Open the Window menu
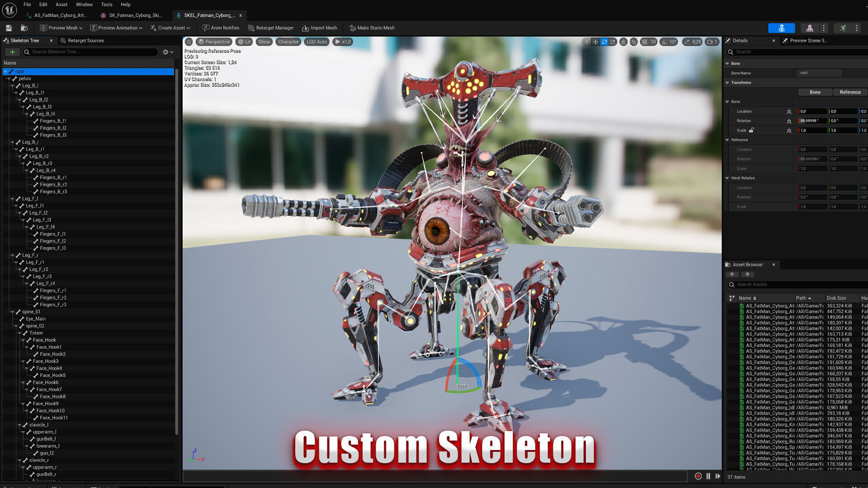 pos(84,5)
